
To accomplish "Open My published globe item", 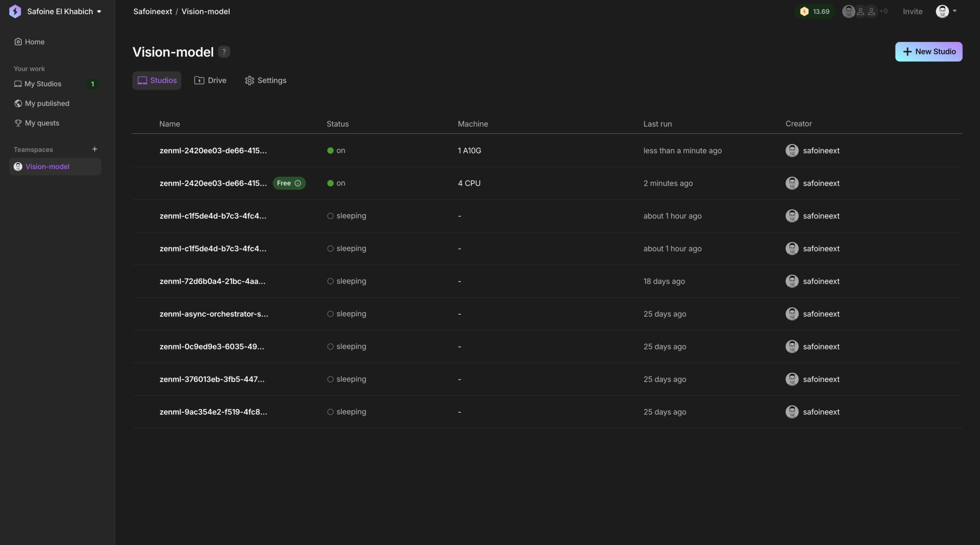I will point(47,104).
